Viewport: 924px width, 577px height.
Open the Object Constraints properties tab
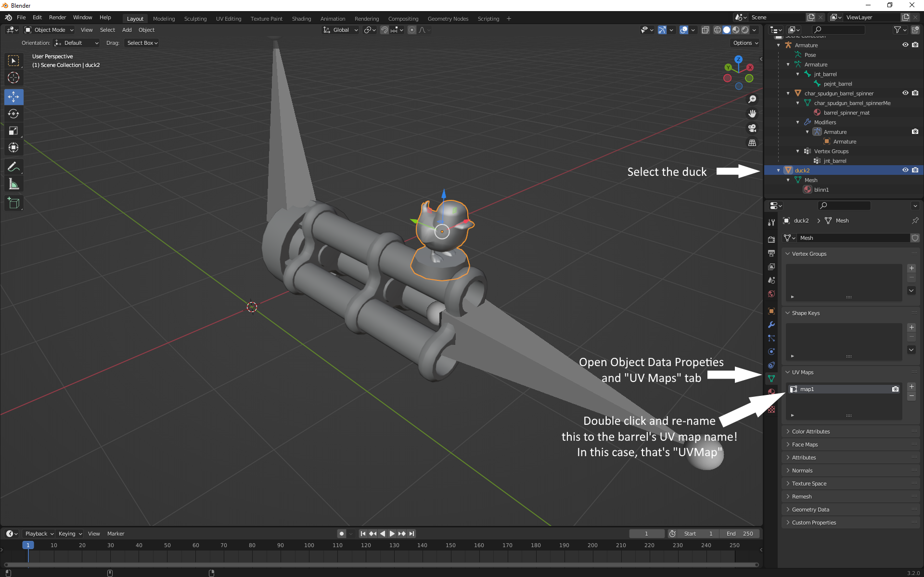point(771,365)
